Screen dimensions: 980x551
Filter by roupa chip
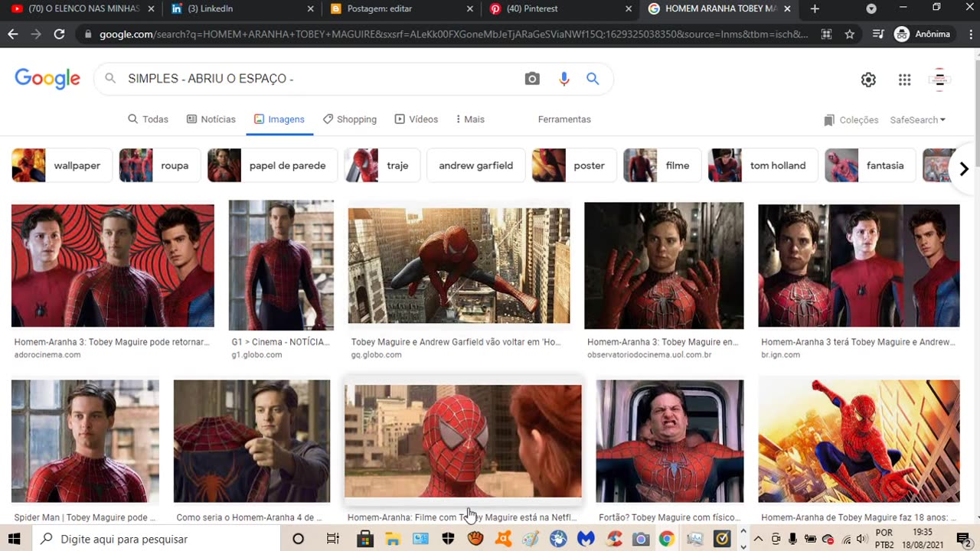(x=159, y=165)
